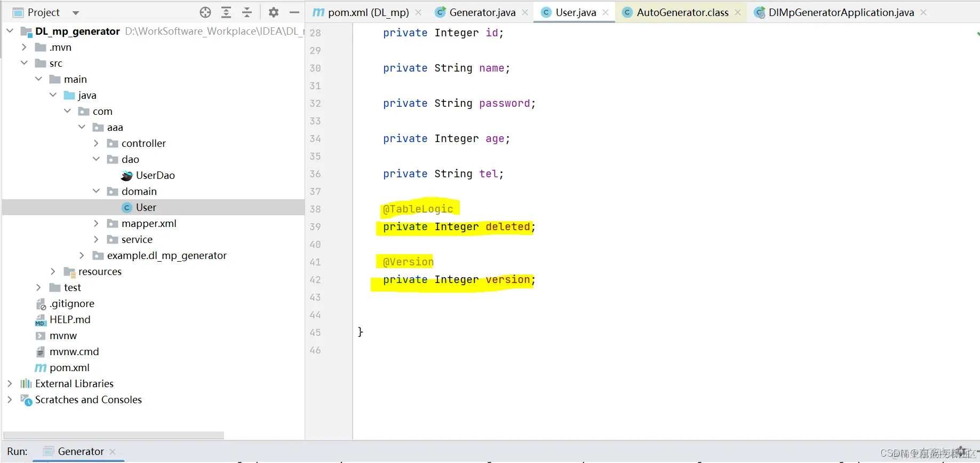
Task: Open the DlMpGeneratorApplication.java tab
Action: [x=841, y=12]
